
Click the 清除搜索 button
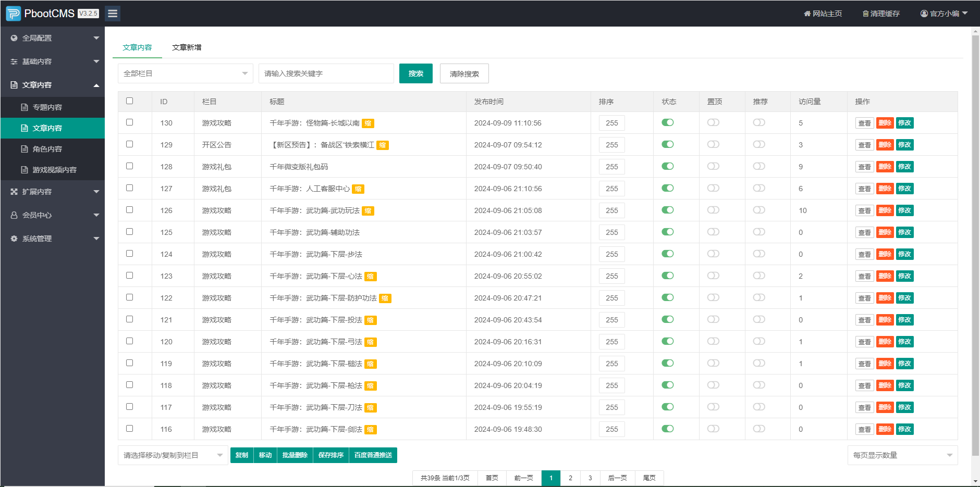click(464, 73)
